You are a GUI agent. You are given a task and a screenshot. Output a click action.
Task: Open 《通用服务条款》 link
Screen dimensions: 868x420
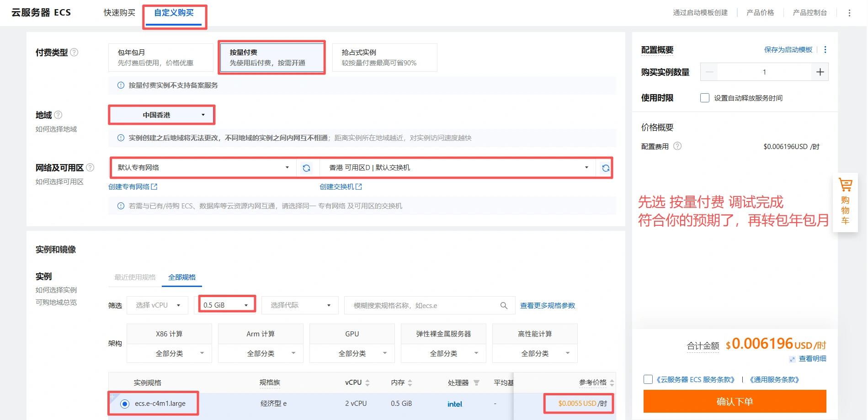pos(774,379)
